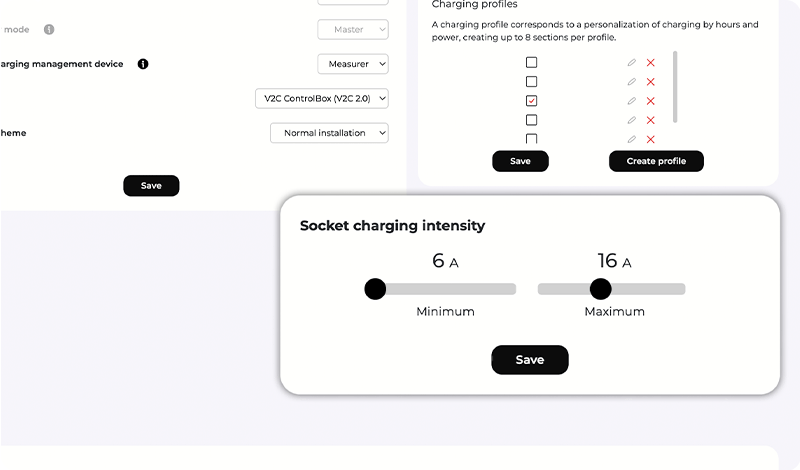Delete the first charging profile with red X
This screenshot has width=800, height=470.
coord(651,63)
